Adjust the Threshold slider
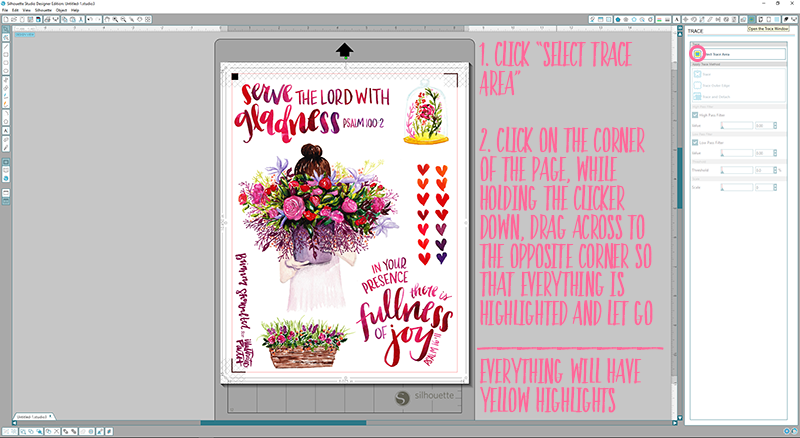This screenshot has height=438, width=800. click(737, 170)
